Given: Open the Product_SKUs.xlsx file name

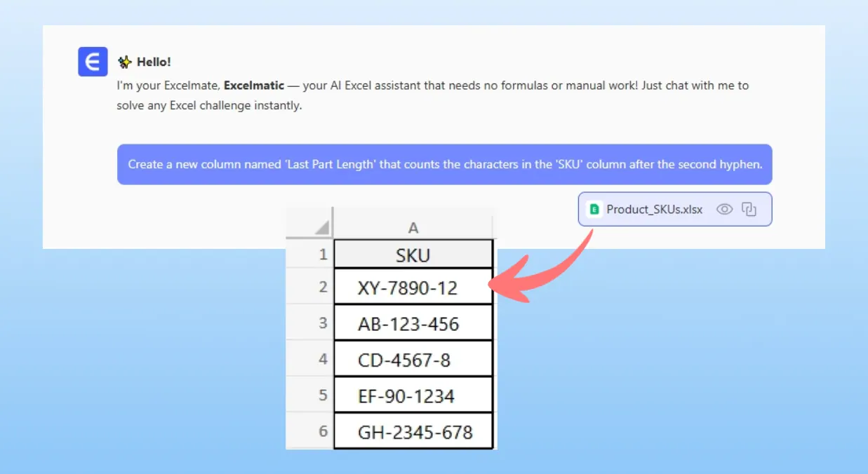Looking at the screenshot, I should [654, 209].
